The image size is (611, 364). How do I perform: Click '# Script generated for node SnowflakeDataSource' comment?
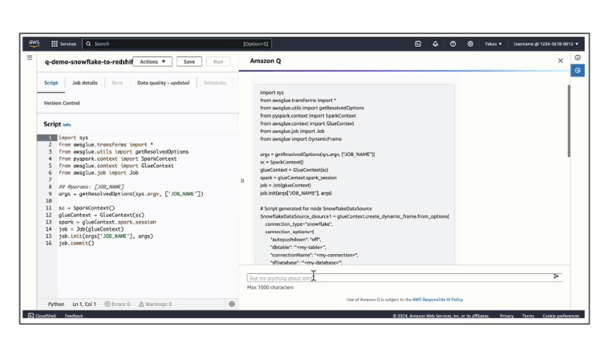316,208
